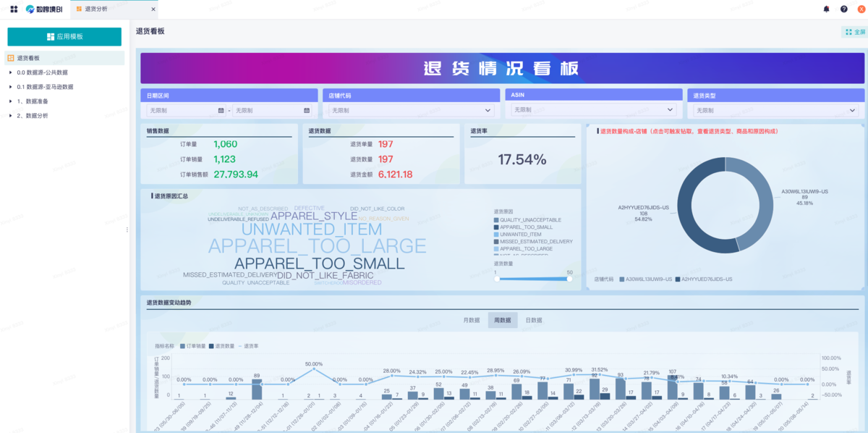
Task: Click the 退货数量 slider left handle
Action: (x=496, y=279)
